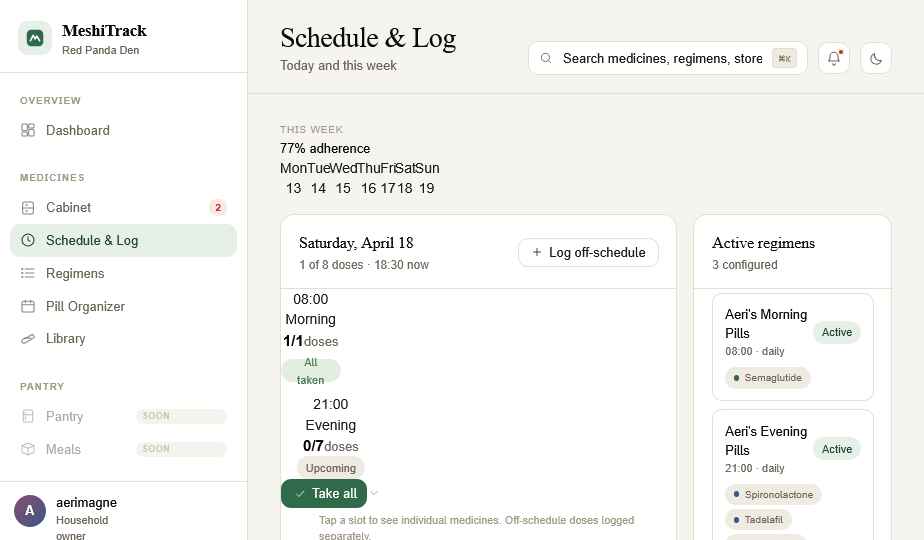Screen dimensions: 924x540
Task: Open the notifications bell
Action: click(x=834, y=58)
